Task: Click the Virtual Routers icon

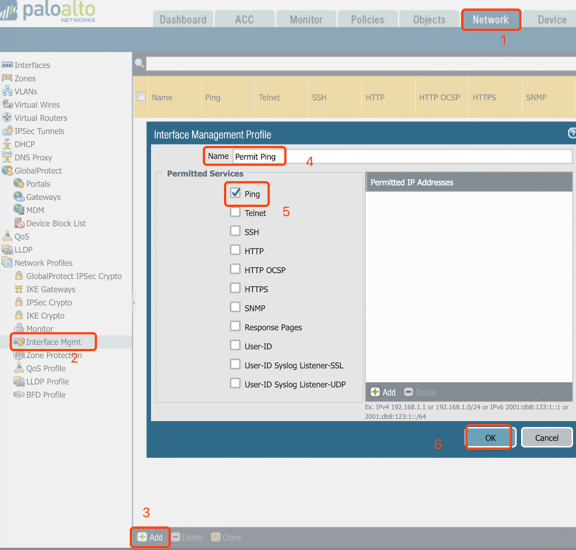Action: pos(7,118)
